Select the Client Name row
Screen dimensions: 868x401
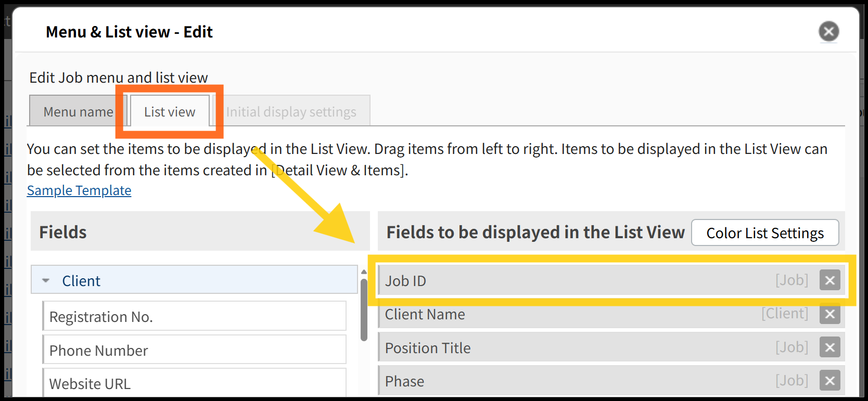click(x=611, y=314)
